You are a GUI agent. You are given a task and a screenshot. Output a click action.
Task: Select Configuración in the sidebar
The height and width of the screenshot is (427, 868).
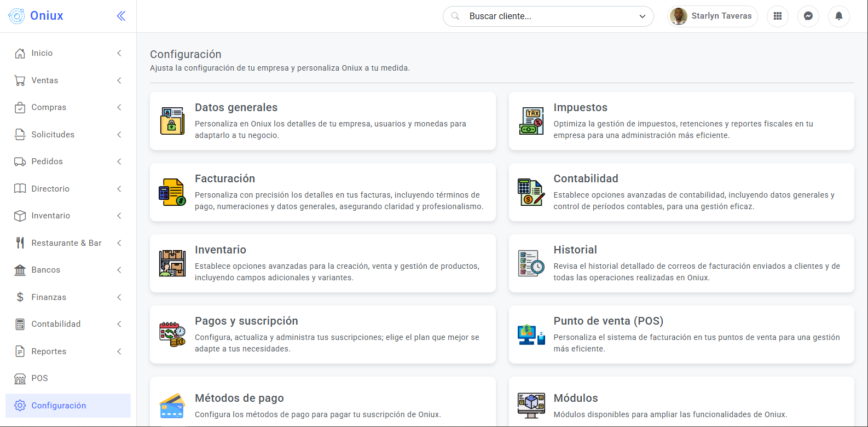point(68,406)
